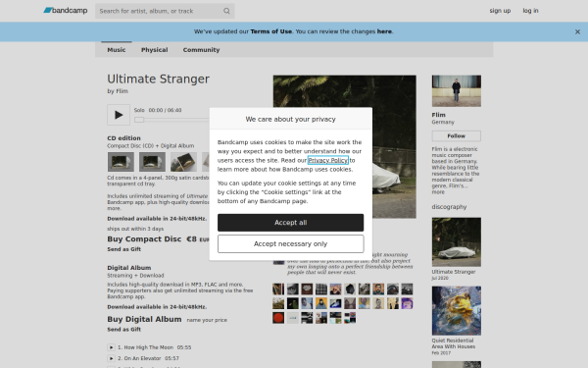The width and height of the screenshot is (588, 368).
Task: Click the Quiet Residential Area With Houses title
Action: [x=453, y=343]
